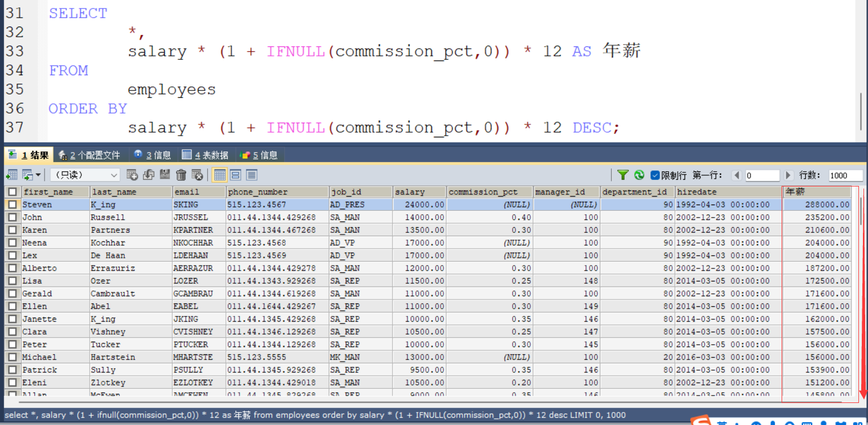Open the 1 结果 results tab

(28, 155)
